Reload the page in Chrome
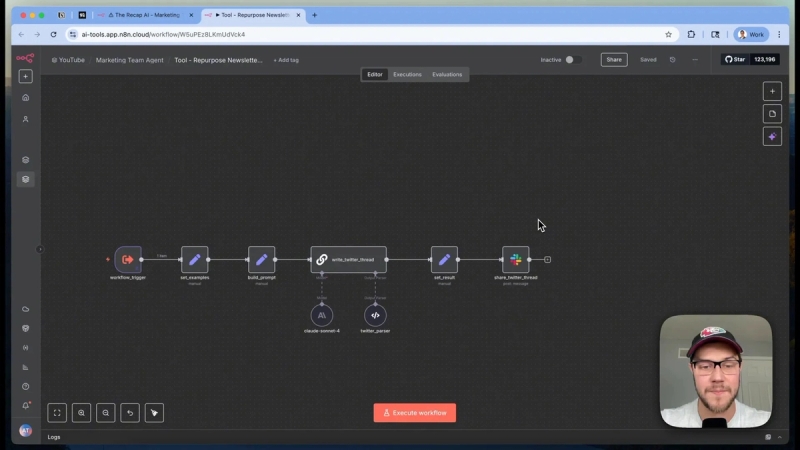 [53, 35]
